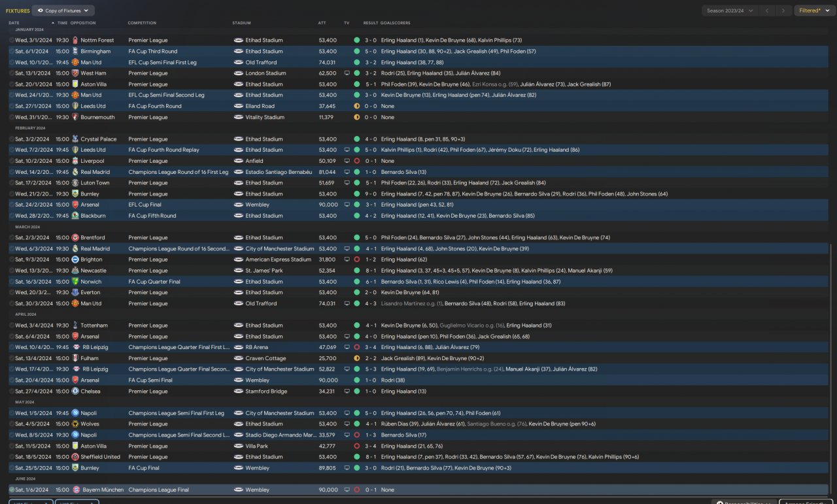Image resolution: width=837 pixels, height=504 pixels.
Task: Click goalscorer Kalvin Phillips (73)
Action: 500,41
